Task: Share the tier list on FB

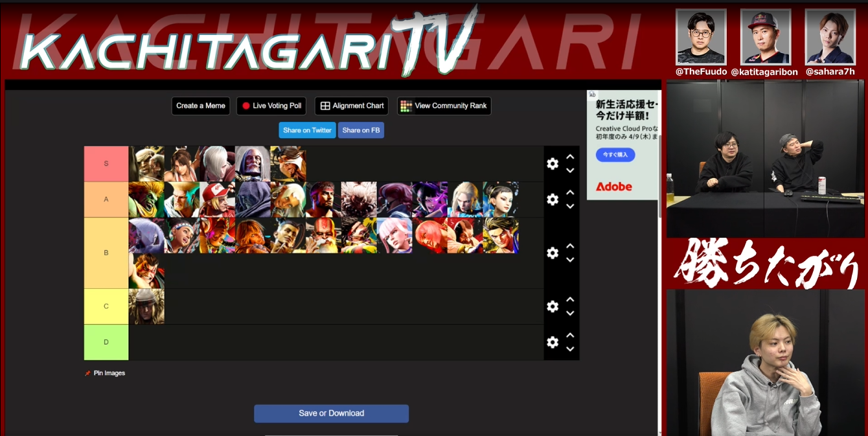Action: click(x=361, y=130)
